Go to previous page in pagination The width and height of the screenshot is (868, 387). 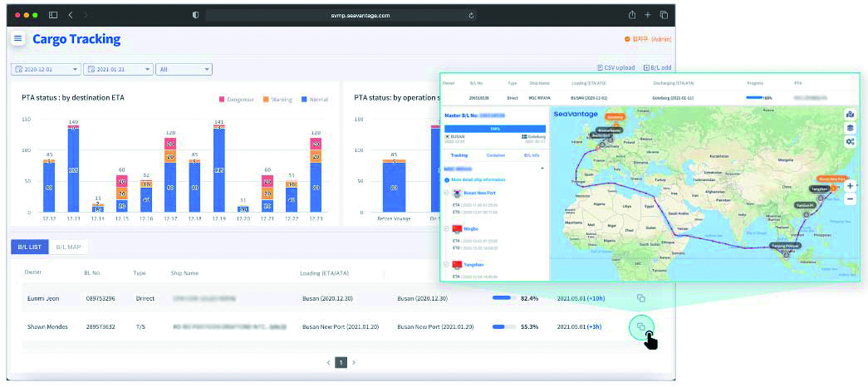point(328,363)
